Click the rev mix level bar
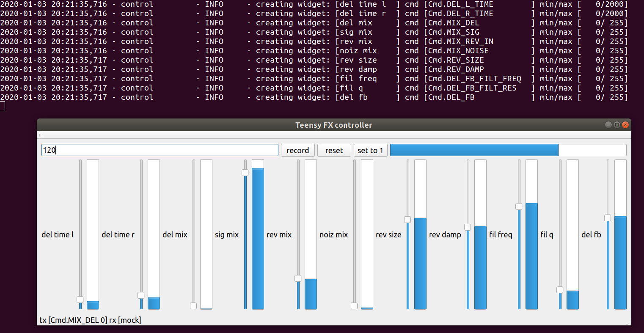 coord(311,234)
